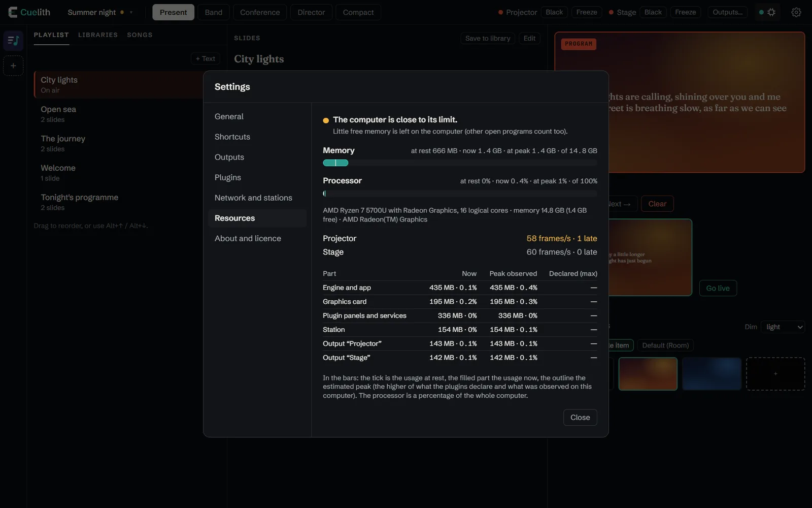Viewport: 812px width, 508px height.
Task: Select the City lights playlist item
Action: (119, 84)
